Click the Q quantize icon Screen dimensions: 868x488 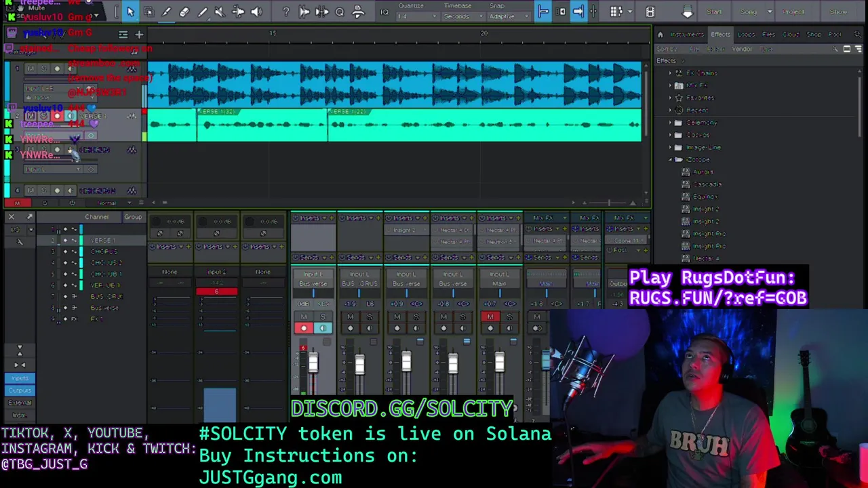coord(340,12)
